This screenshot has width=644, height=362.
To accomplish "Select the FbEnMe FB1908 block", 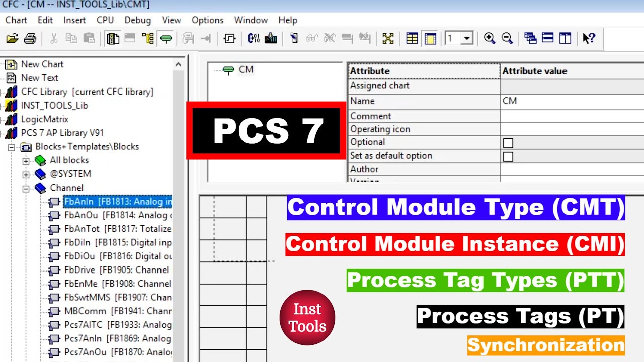I will 118,284.
